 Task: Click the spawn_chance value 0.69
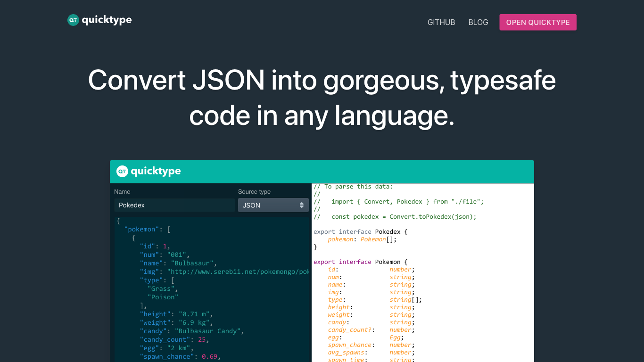click(x=209, y=357)
